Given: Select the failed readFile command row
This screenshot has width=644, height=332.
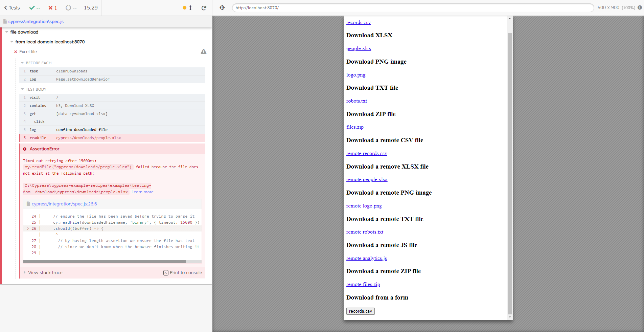Looking at the screenshot, I should click(x=112, y=138).
